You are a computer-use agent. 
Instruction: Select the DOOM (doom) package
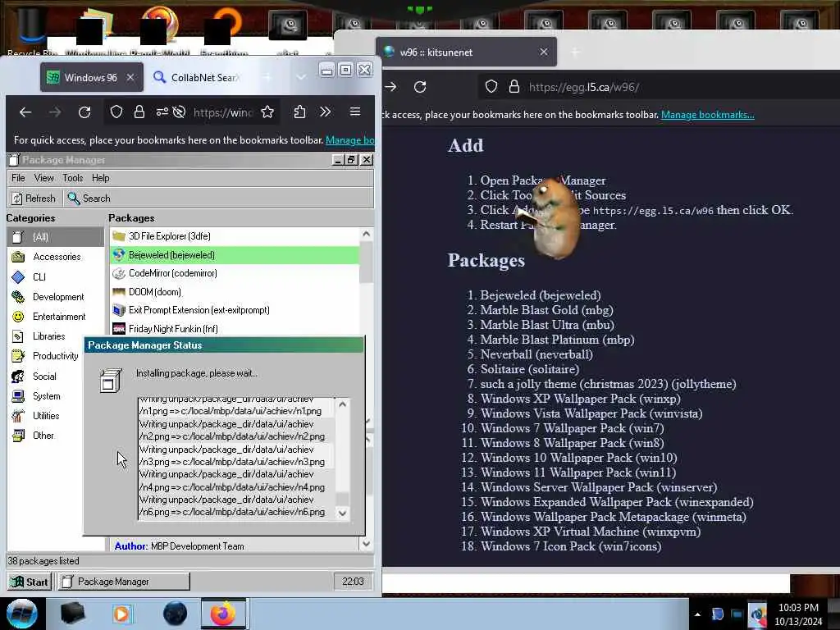pos(235,292)
